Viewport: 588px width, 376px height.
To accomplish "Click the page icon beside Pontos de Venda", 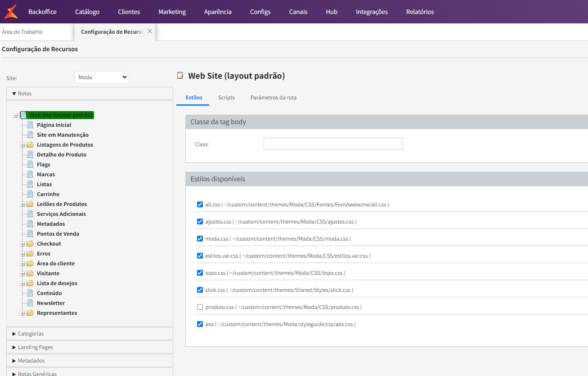I will pos(30,234).
